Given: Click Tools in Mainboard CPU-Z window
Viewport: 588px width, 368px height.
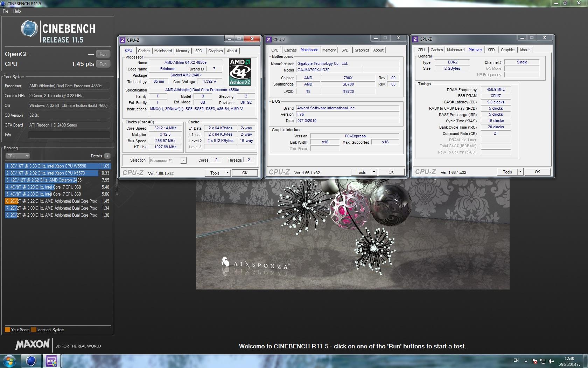Looking at the screenshot, I should pyautogui.click(x=361, y=172).
